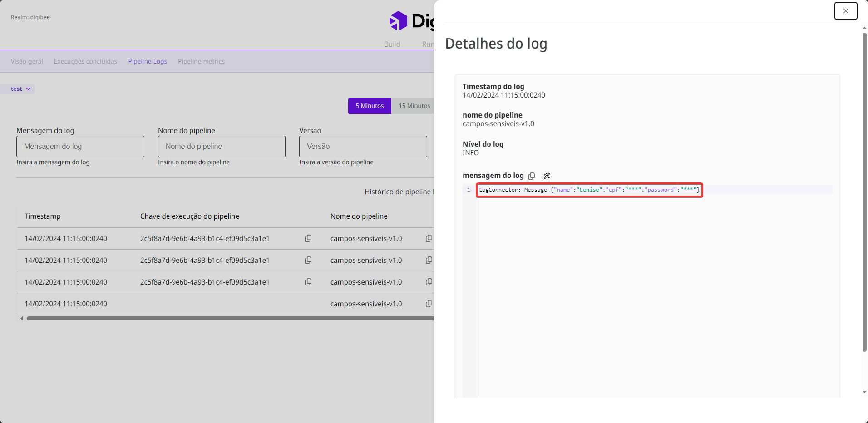The image size is (868, 423).
Task: Open the Build menu
Action: point(392,44)
